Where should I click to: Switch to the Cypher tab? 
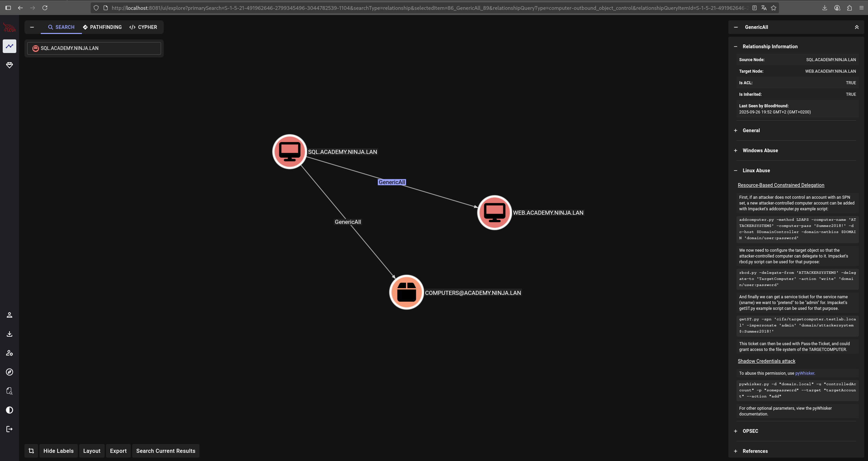[x=143, y=27]
